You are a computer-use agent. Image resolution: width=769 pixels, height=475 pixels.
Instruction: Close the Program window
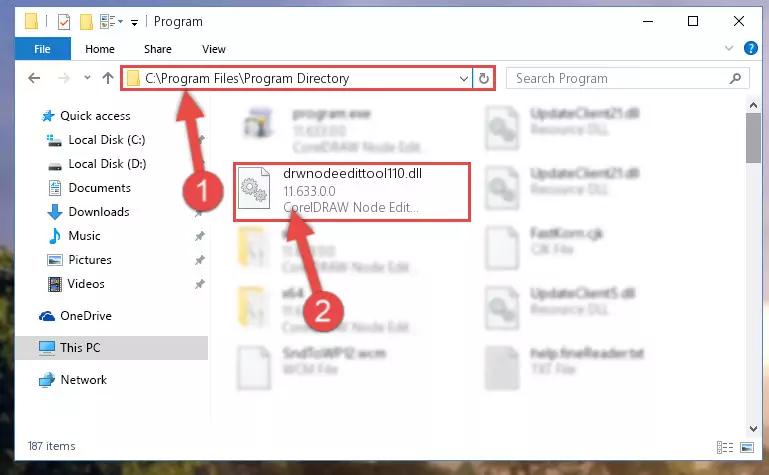[739, 22]
